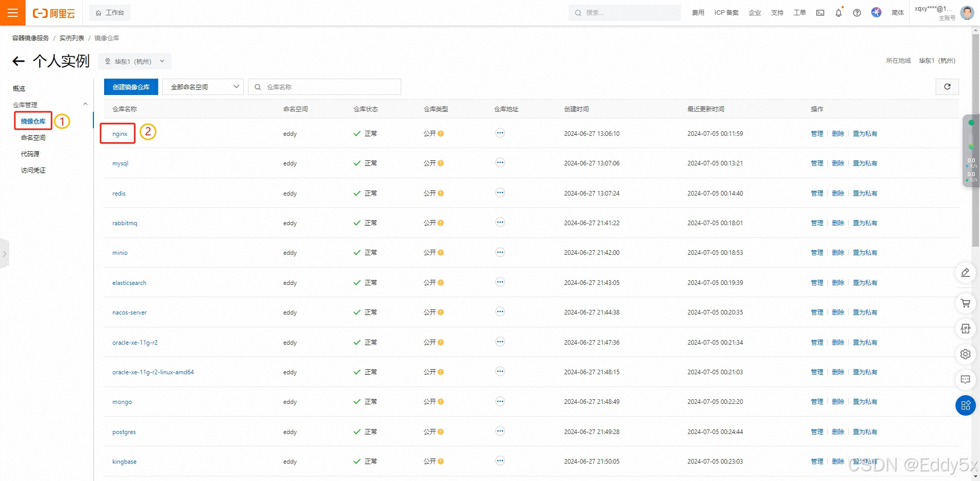The width and height of the screenshot is (980, 481).
Task: Open the nginx repository link
Action: 120,134
